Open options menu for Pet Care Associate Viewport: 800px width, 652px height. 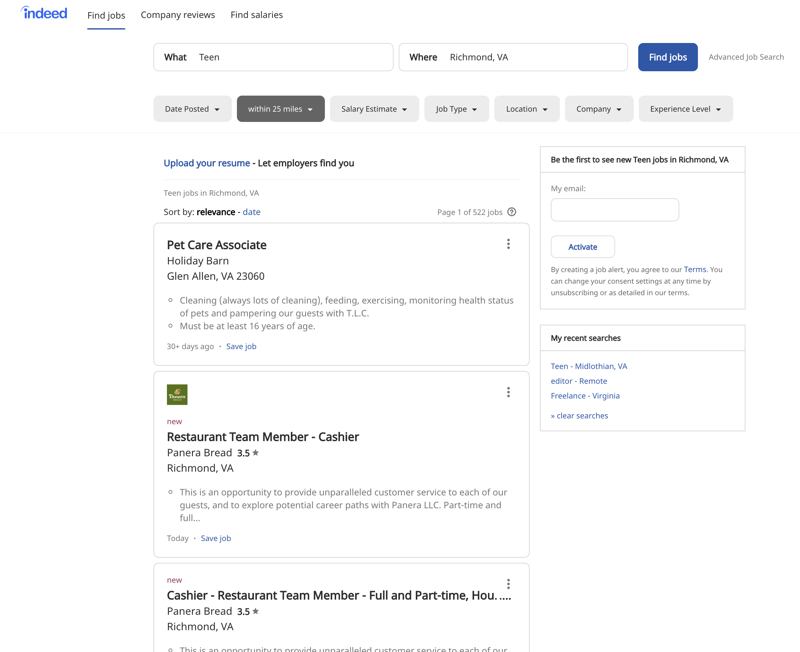(x=508, y=244)
